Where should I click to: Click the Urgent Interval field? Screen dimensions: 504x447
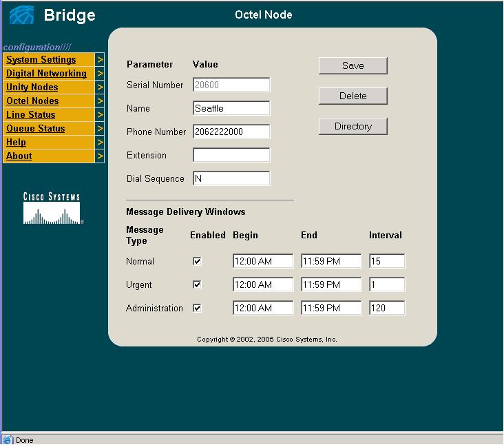pyautogui.click(x=387, y=284)
